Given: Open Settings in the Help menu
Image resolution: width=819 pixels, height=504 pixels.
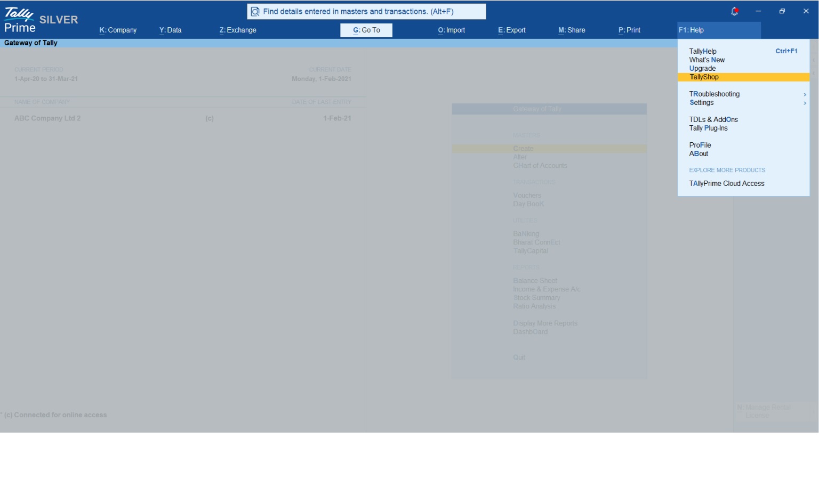Looking at the screenshot, I should click(701, 103).
